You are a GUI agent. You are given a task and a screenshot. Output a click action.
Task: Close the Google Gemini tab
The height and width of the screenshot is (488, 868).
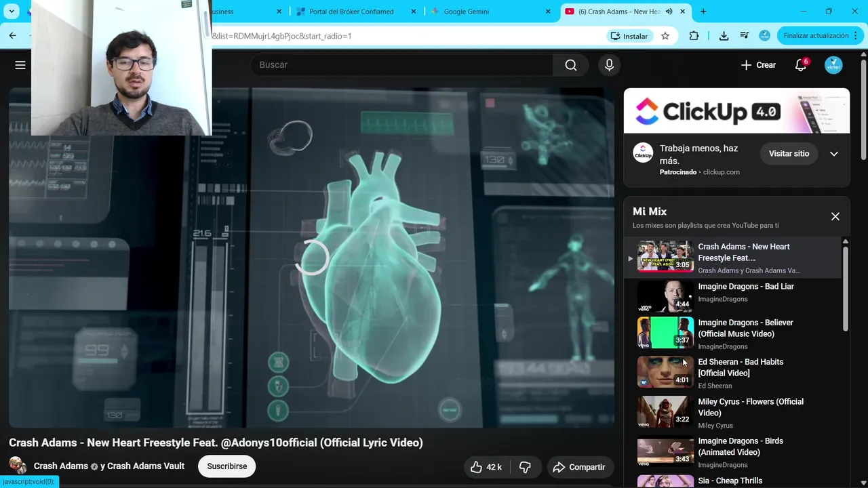point(549,12)
